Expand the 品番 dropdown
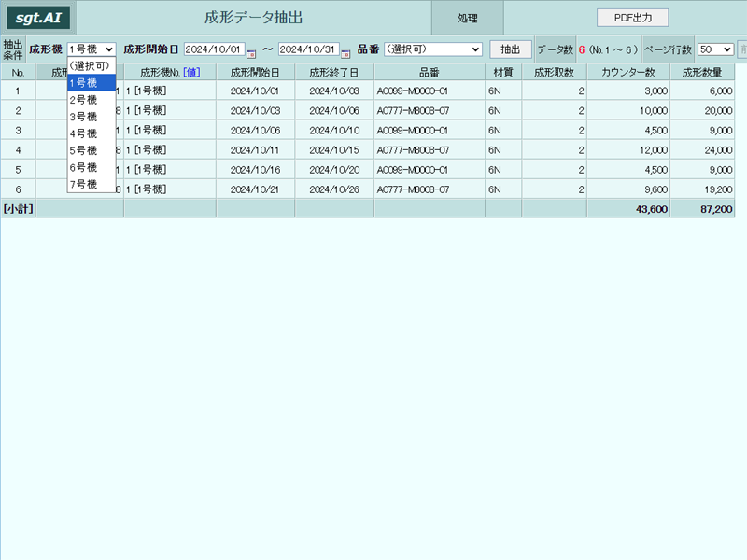 (x=433, y=49)
